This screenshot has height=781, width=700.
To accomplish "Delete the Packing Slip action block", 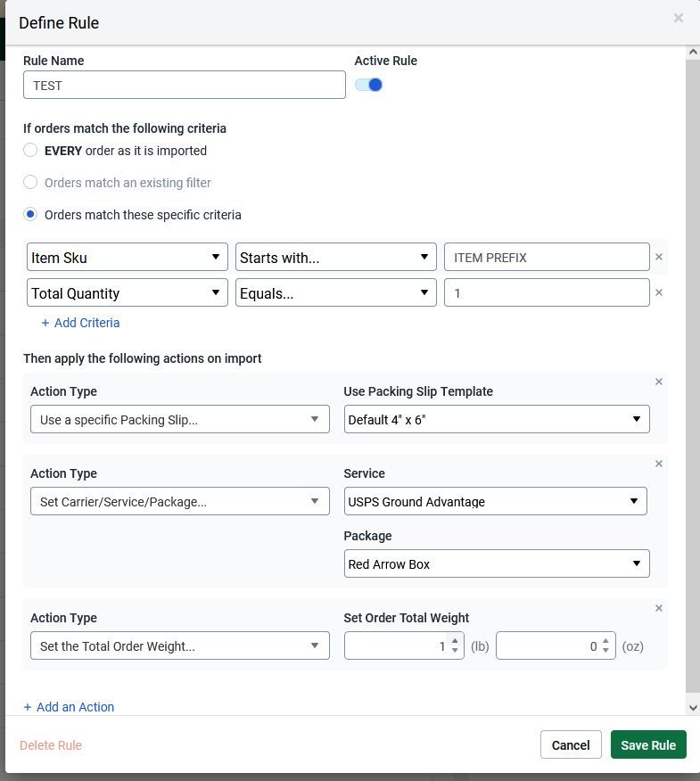I will click(x=659, y=382).
